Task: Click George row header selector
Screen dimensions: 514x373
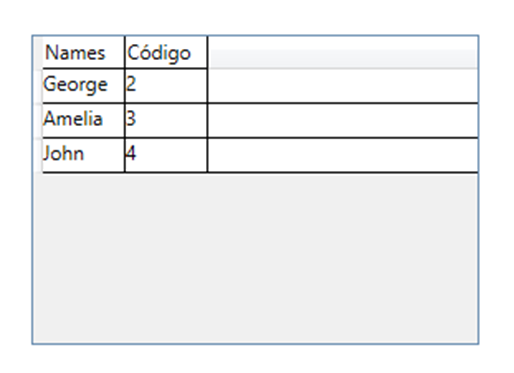Action: tap(38, 86)
